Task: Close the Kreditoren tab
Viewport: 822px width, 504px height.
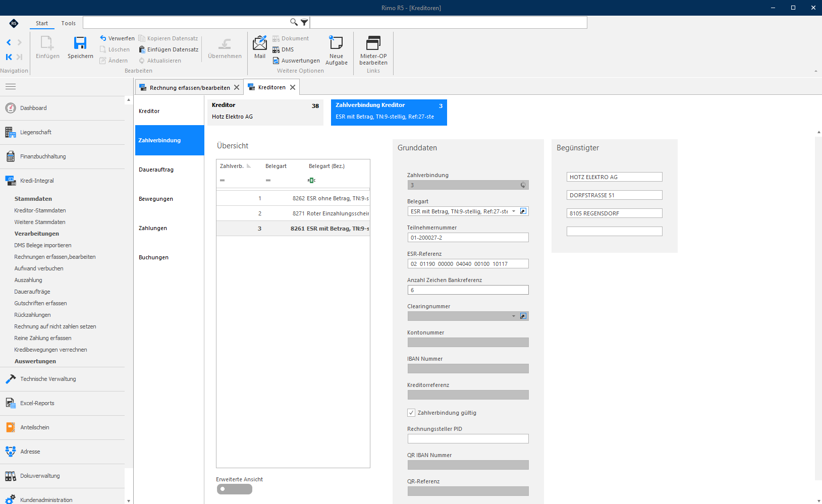Action: [x=293, y=87]
